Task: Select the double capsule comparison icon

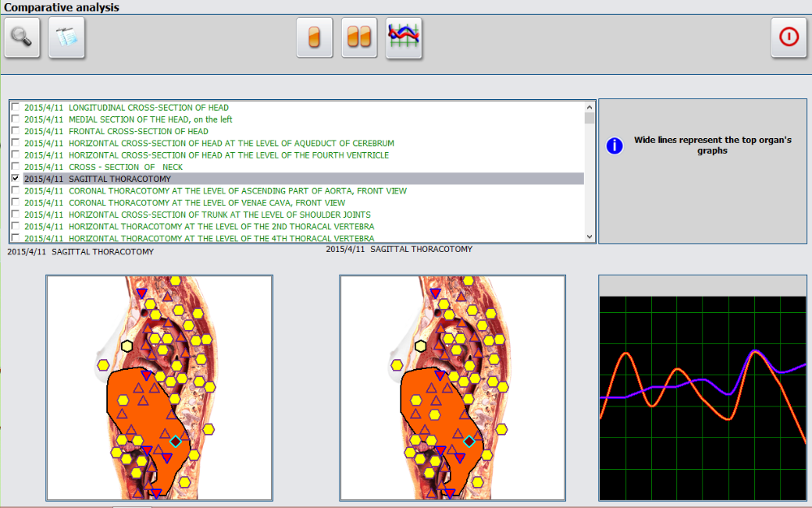Action: [x=359, y=38]
